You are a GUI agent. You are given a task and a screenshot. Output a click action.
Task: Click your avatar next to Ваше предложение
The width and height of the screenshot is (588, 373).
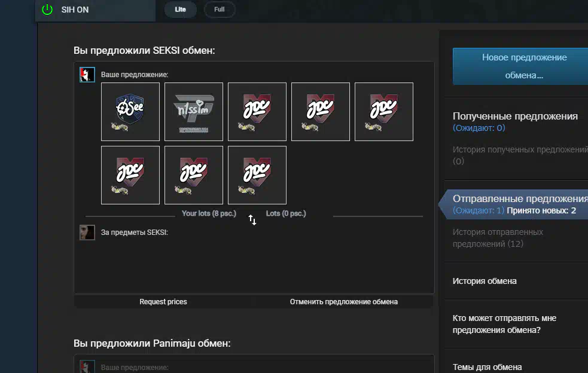tap(87, 75)
